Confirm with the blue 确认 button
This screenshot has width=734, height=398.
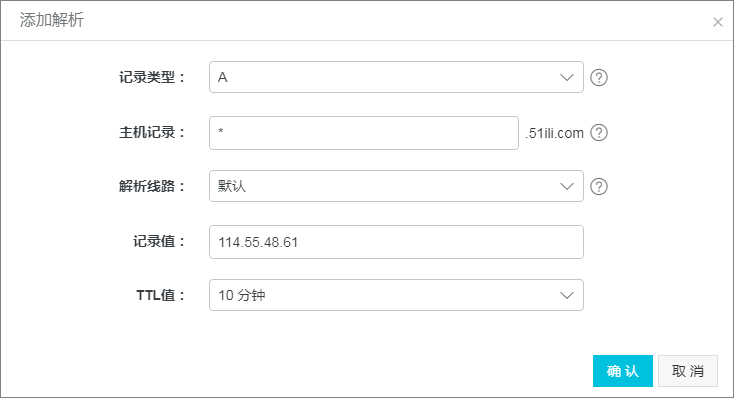(623, 371)
